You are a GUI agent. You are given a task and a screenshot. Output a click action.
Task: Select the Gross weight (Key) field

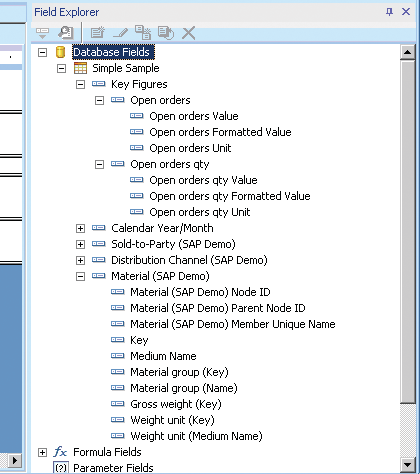pos(176,404)
